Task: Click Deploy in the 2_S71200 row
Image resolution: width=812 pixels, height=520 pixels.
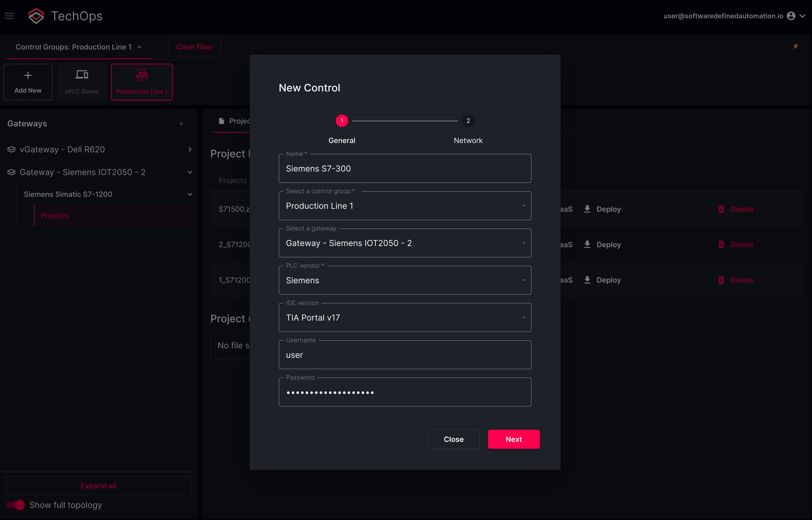Action: point(603,244)
